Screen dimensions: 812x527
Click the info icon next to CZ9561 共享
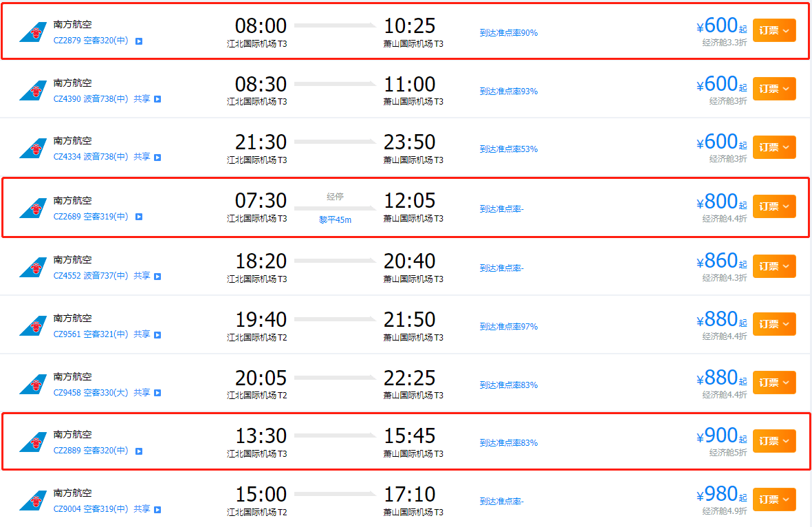pos(157,335)
